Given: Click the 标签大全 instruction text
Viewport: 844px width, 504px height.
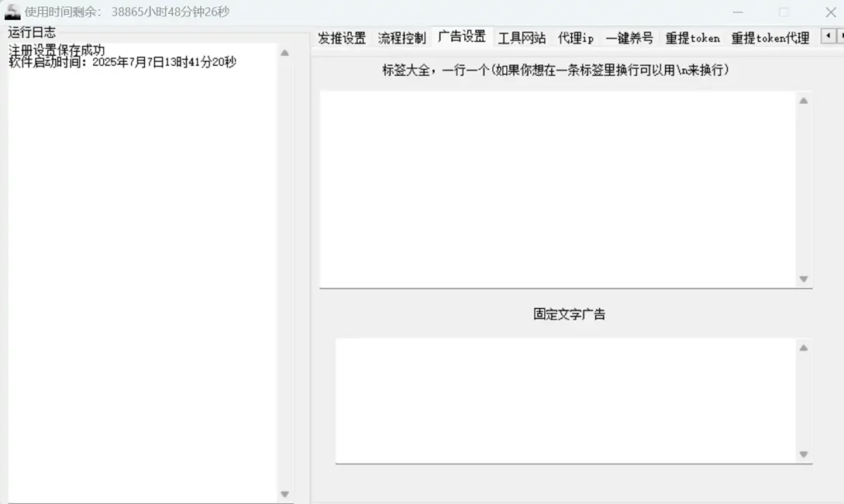Looking at the screenshot, I should click(556, 71).
